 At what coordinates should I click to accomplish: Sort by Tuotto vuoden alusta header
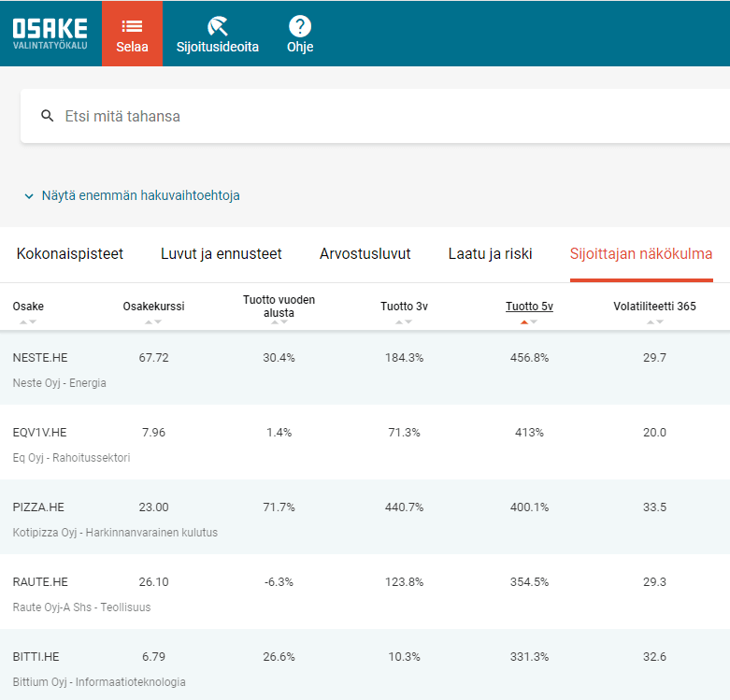(x=279, y=307)
